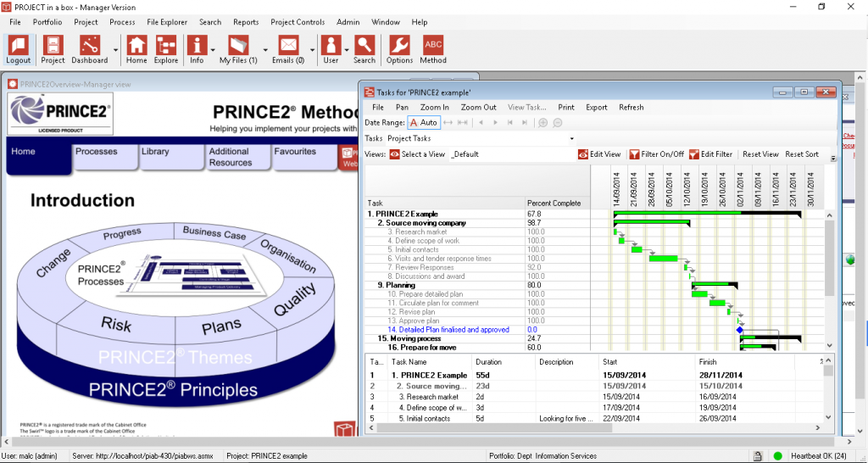The width and height of the screenshot is (868, 463).
Task: Open the Admin menu
Action: (348, 22)
